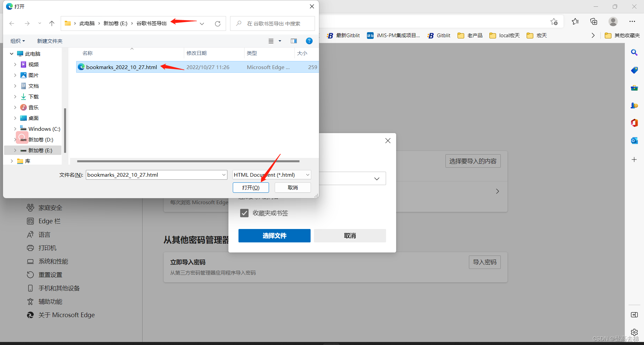
Task: Select 下载 folder in tree
Action: 33,97
